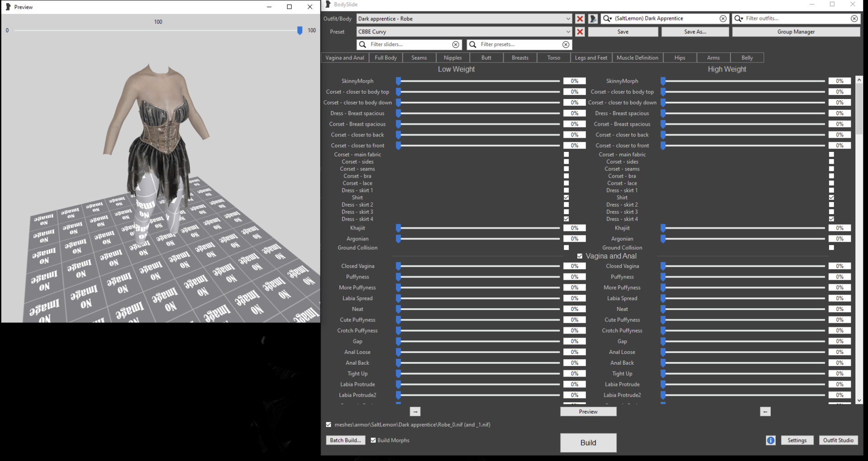Viewport: 868px width, 461px height.
Task: Toggle the Robe_0.nif output path checkbox
Action: pos(329,425)
